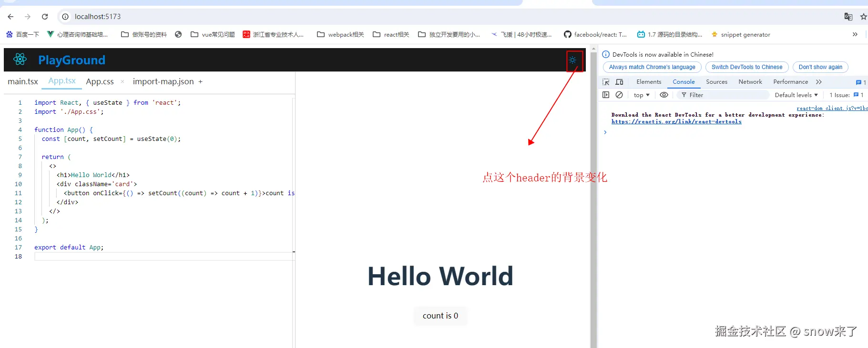Switch to the DevTools Elements tab
868x348 pixels.
[649, 82]
